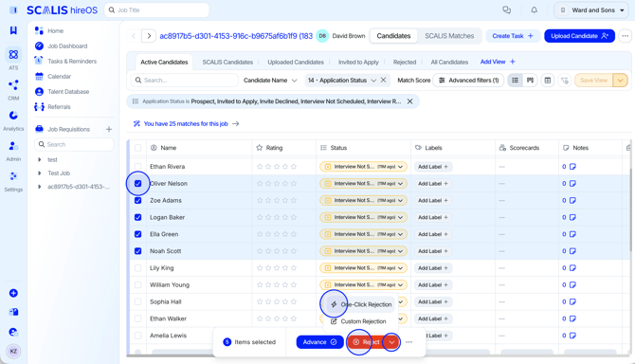Open the Admin section icon
This screenshot has height=364, width=635.
(13, 146)
